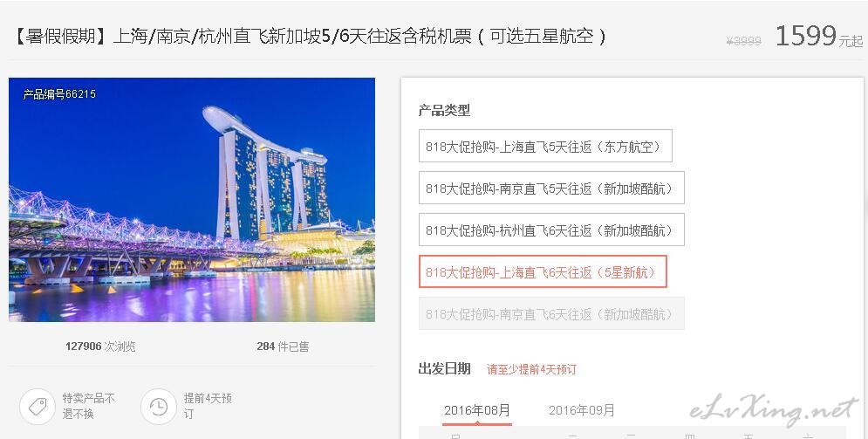Click the 提前4天预订 notice text

point(208,406)
